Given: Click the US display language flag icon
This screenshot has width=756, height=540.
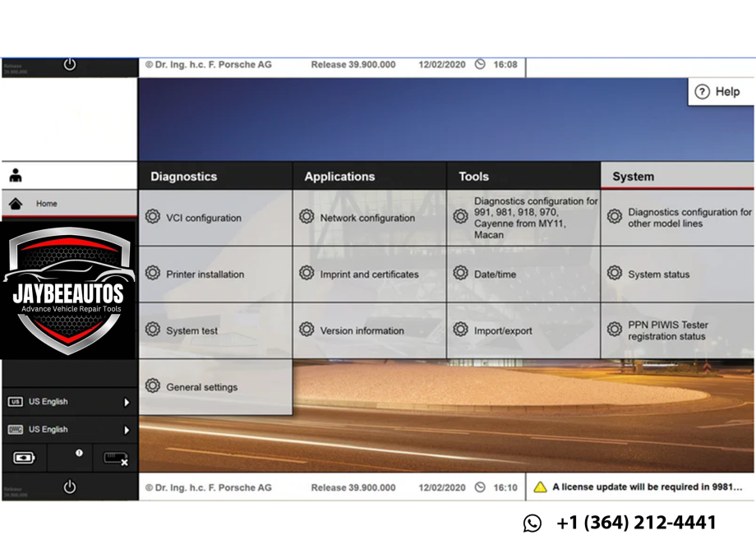Looking at the screenshot, I should [15, 402].
